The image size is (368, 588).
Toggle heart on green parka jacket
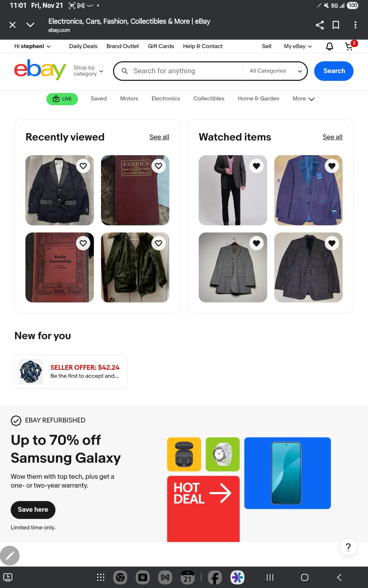[x=159, y=243]
